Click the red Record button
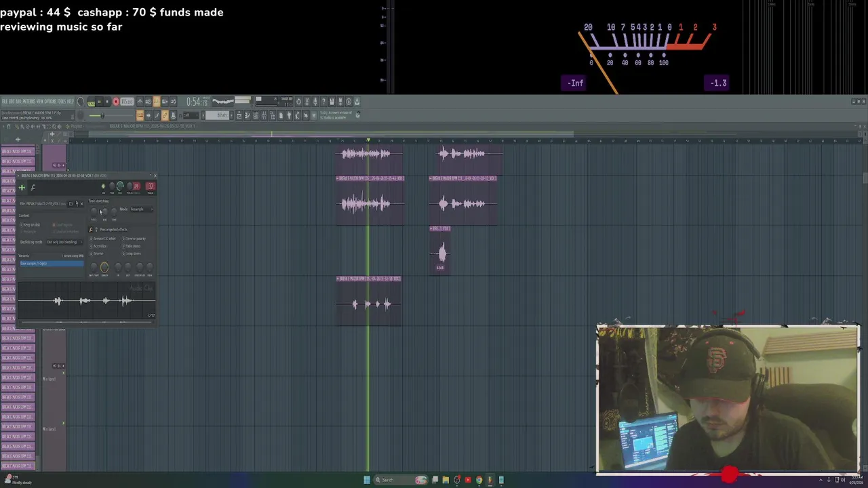This screenshot has width=868, height=488. [x=116, y=101]
